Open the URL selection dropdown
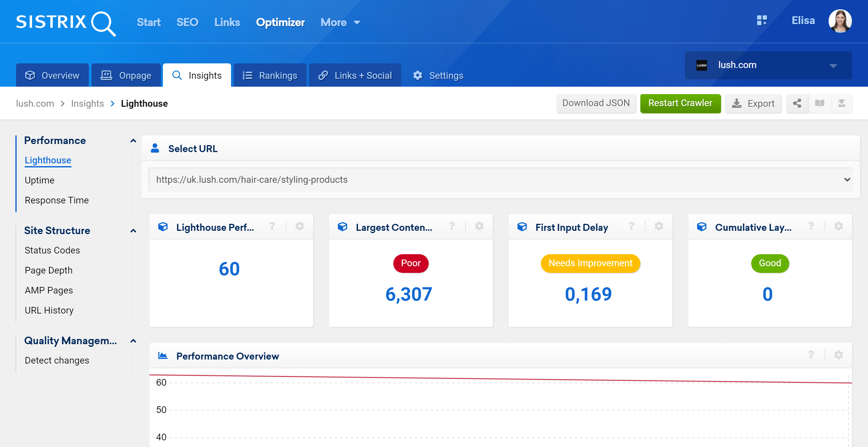 (x=500, y=180)
